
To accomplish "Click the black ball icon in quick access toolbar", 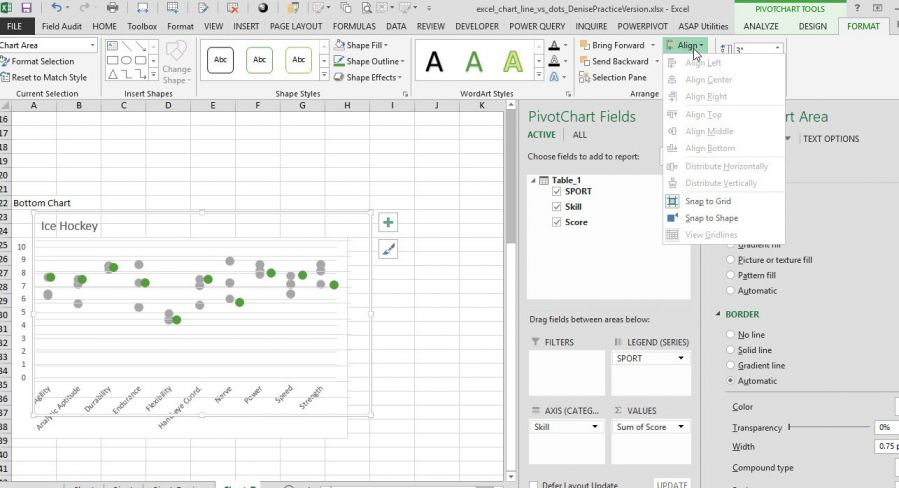I will click(x=263, y=8).
